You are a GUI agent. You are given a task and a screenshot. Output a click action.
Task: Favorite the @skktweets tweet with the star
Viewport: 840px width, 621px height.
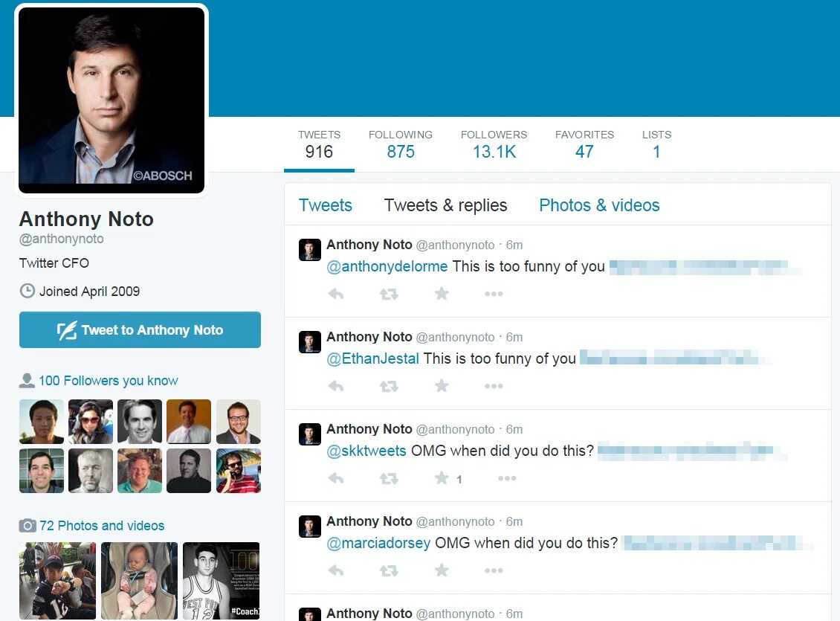442,477
